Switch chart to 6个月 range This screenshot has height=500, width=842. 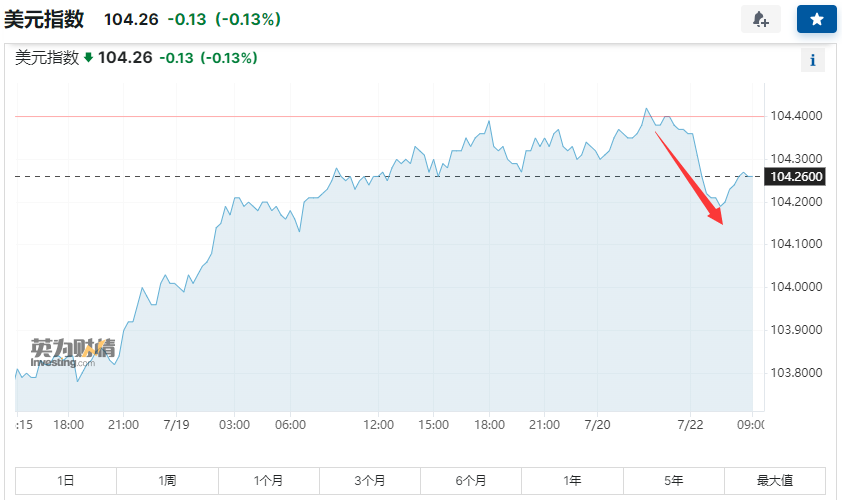(471, 481)
